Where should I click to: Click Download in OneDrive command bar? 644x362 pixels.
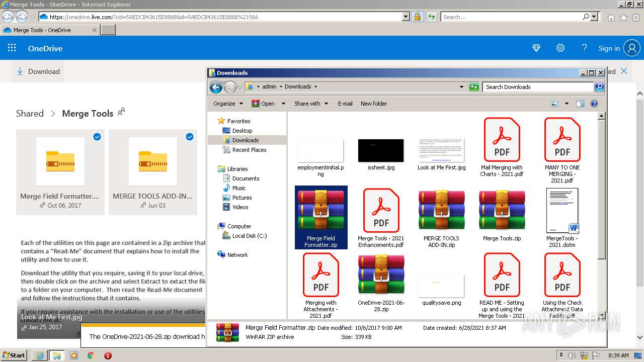click(x=38, y=71)
